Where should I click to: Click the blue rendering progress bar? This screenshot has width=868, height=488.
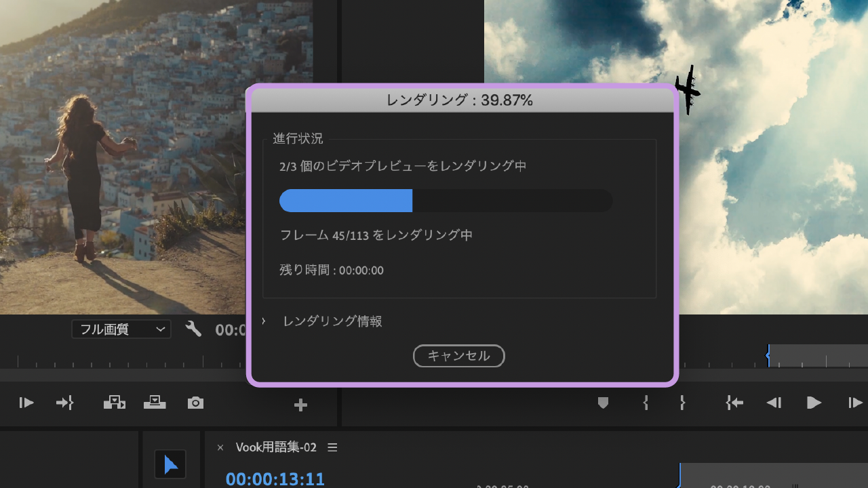point(346,201)
